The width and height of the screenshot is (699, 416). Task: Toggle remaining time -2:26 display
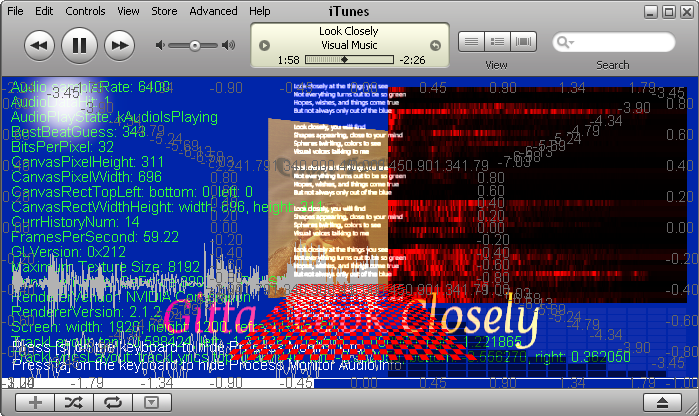(412, 60)
